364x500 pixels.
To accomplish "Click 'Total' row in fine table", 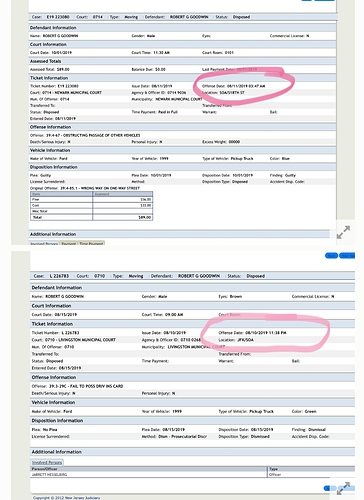I will (x=91, y=217).
